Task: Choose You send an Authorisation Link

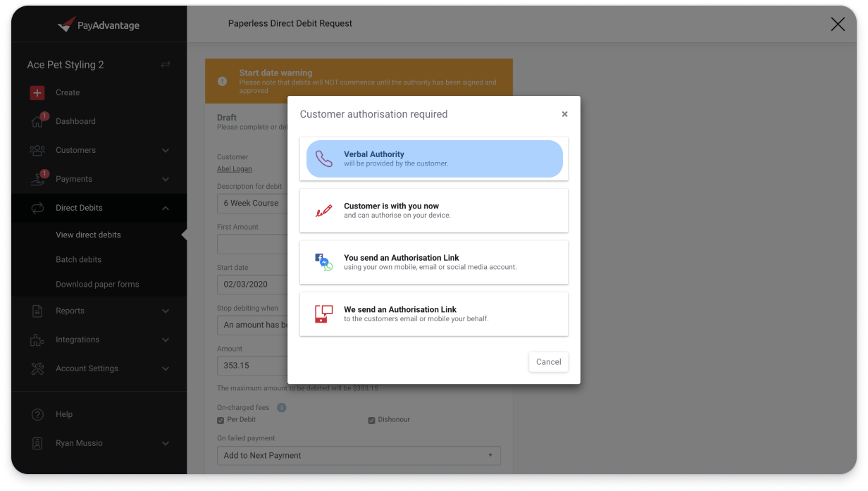Action: pos(434,262)
